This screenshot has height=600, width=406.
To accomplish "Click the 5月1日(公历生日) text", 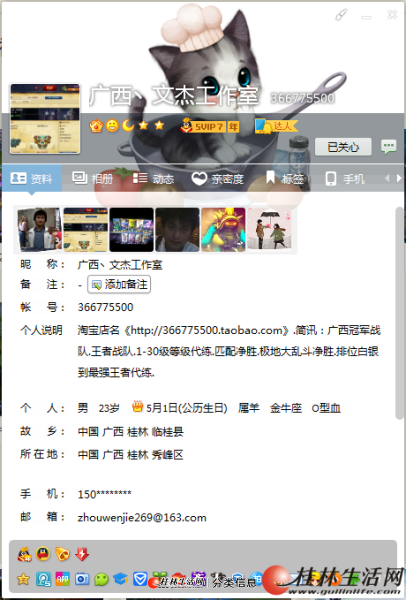I will coord(187,408).
